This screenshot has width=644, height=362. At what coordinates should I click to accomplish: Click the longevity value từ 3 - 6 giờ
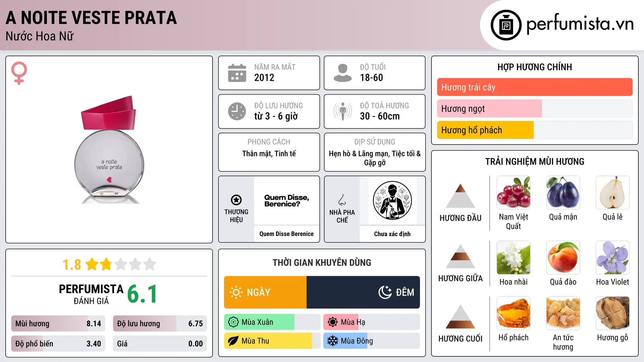point(276,116)
